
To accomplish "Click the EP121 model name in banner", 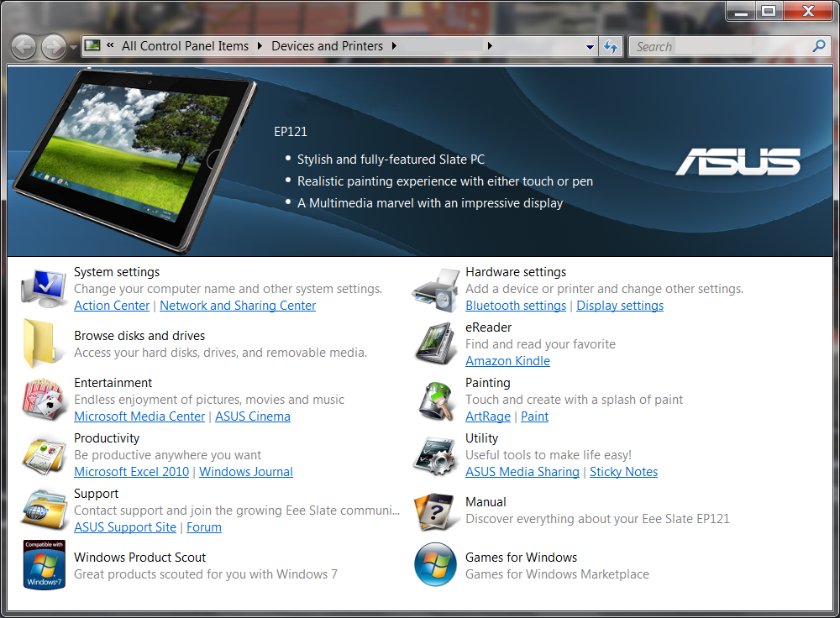I will tap(291, 132).
